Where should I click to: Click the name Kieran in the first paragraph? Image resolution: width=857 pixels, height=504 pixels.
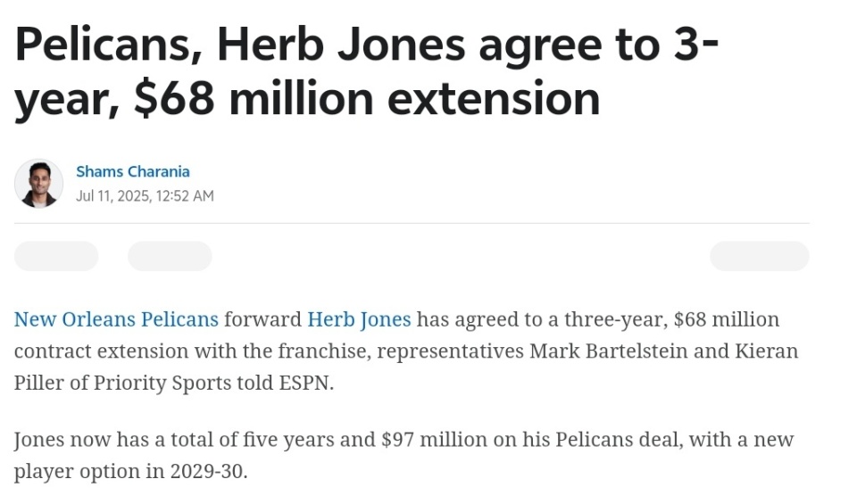coord(767,351)
